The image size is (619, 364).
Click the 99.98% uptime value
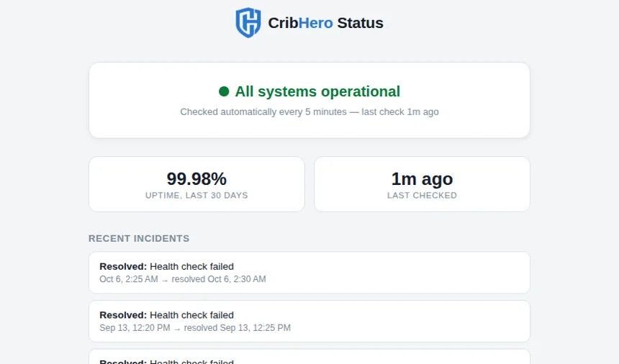pyautogui.click(x=196, y=179)
